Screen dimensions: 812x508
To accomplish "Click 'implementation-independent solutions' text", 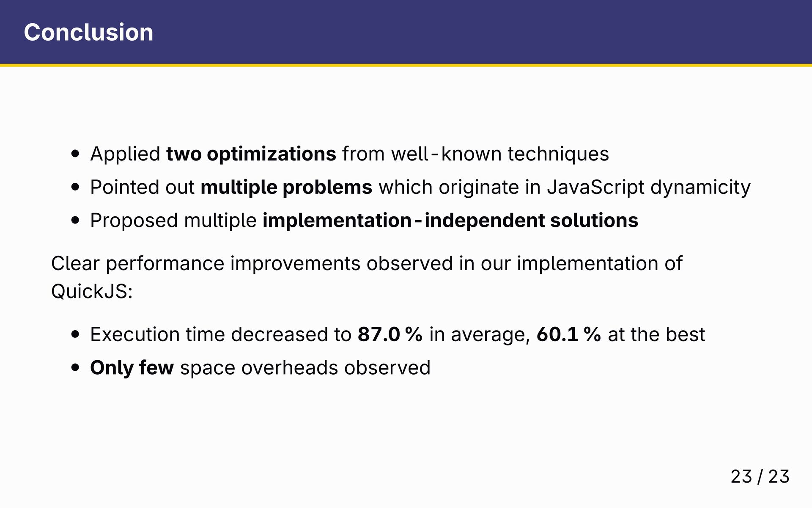I will (x=450, y=220).
